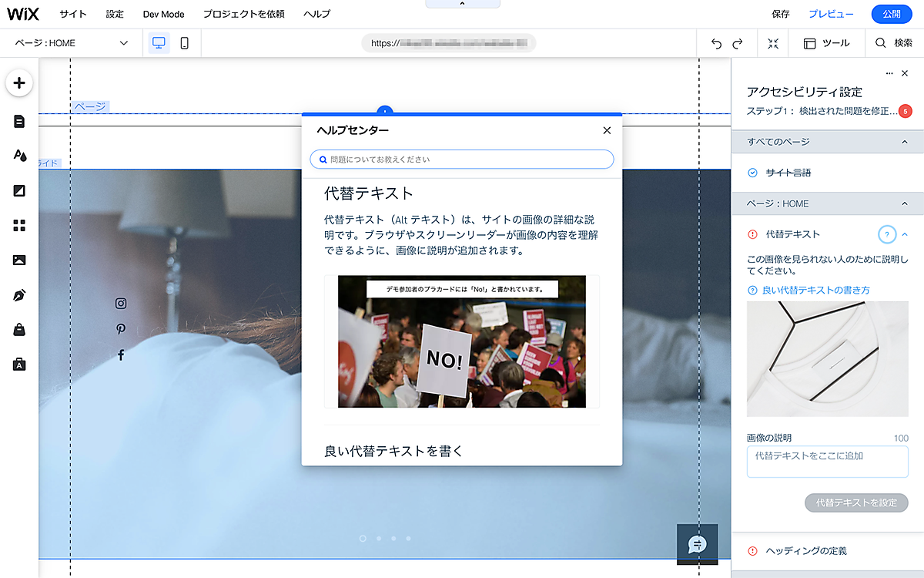This screenshot has width=924, height=578.
Task: Collapse the すべてのページ section
Action: point(905,142)
